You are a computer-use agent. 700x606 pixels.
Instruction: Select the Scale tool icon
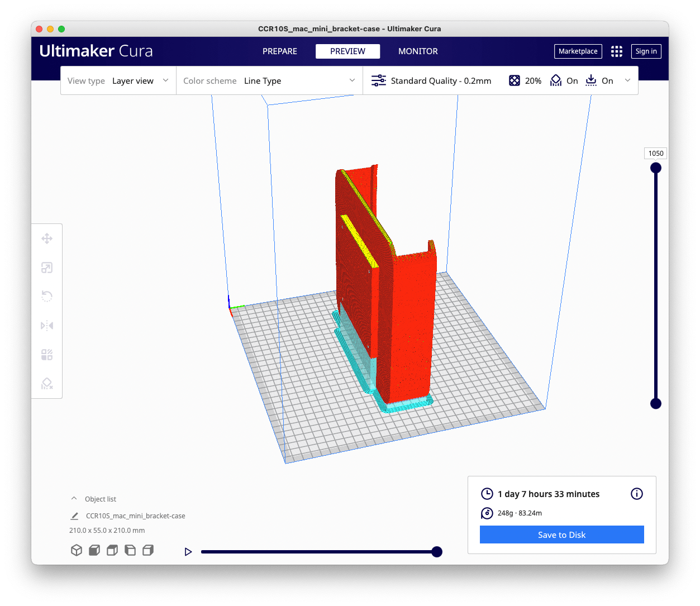(47, 268)
